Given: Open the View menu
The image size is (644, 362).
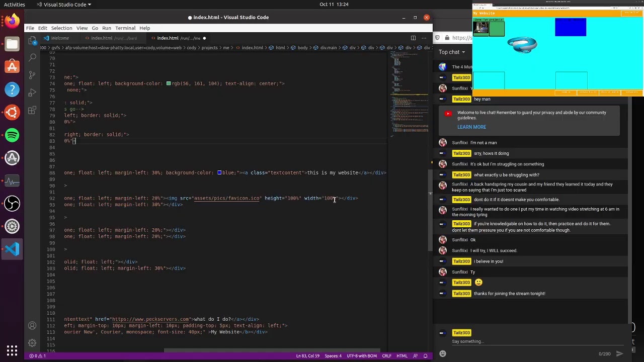Looking at the screenshot, I should click(x=82, y=28).
